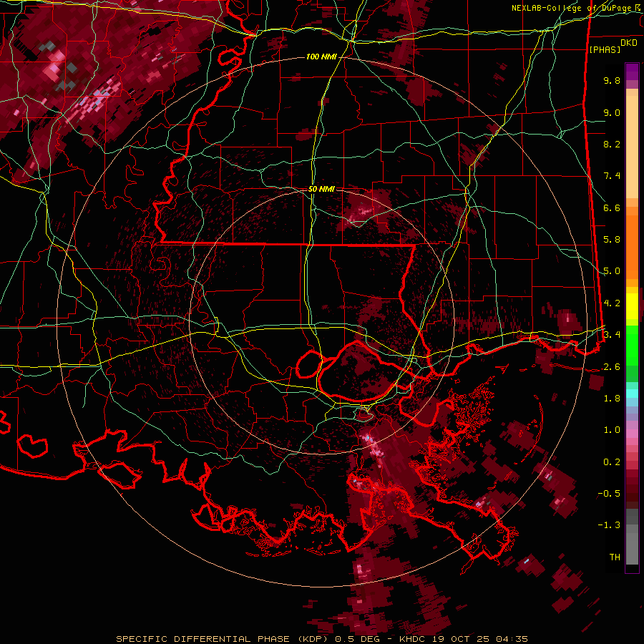
Task: Select the 4.2 value on the color scale
Action: [612, 303]
